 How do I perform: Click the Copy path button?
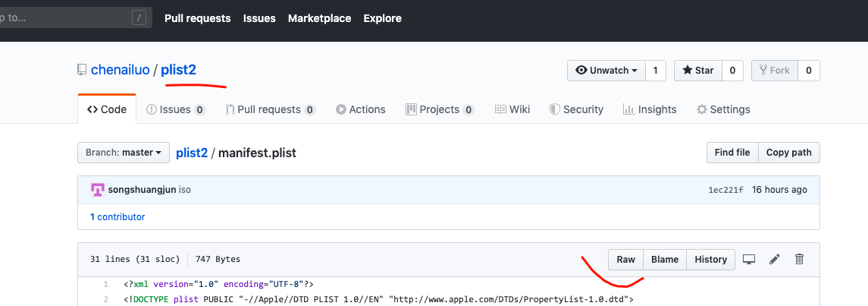788,153
